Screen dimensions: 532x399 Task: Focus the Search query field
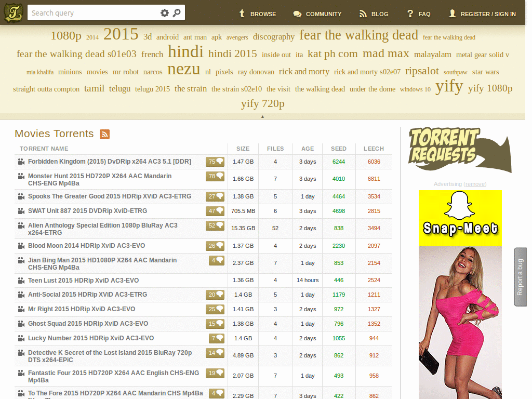coord(94,13)
